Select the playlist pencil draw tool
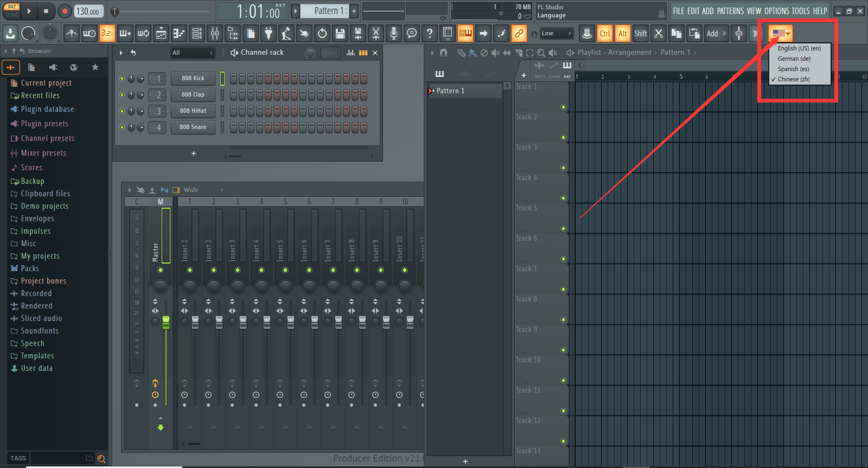 461,53
